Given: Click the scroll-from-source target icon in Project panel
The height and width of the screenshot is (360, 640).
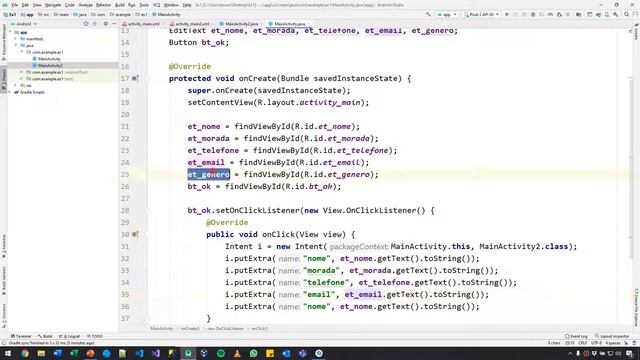Looking at the screenshot, I should click(x=86, y=24).
